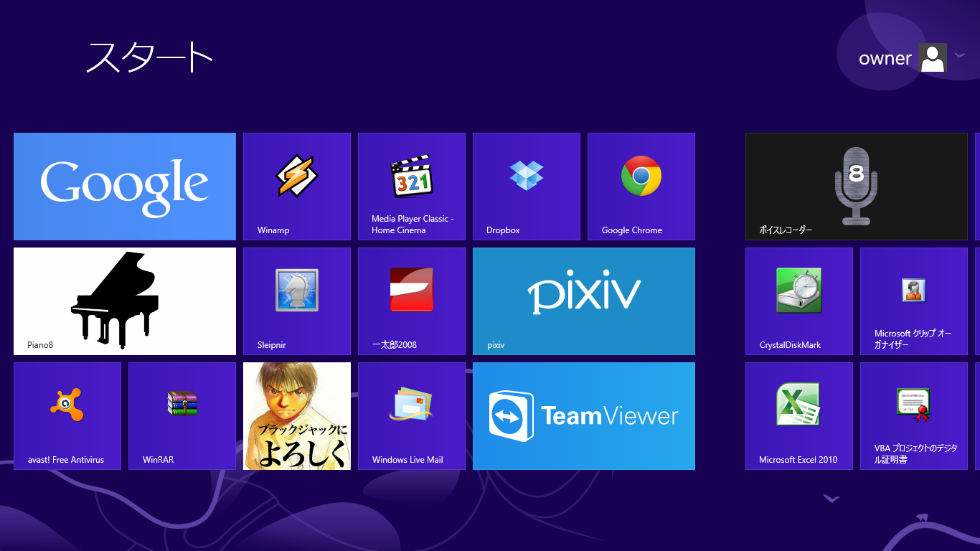Click the owner account picture
The height and width of the screenshot is (551, 980).
(933, 58)
